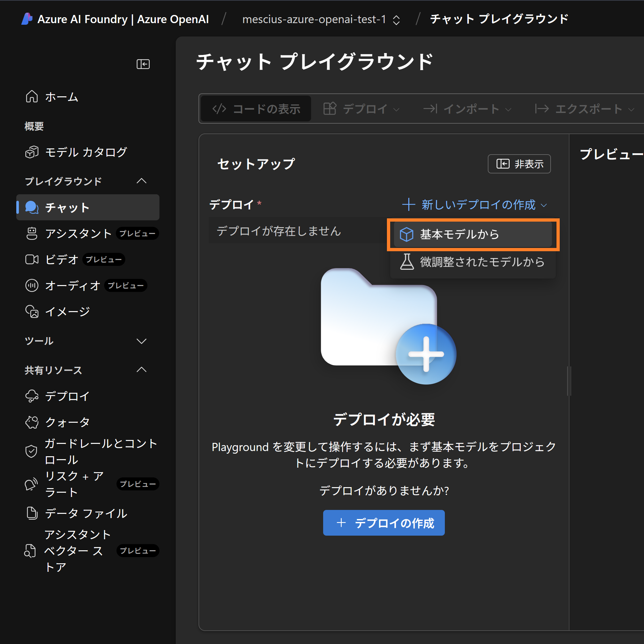This screenshot has width=644, height=644.
Task: Click the Azure AI Foundry logo icon
Action: [27, 19]
